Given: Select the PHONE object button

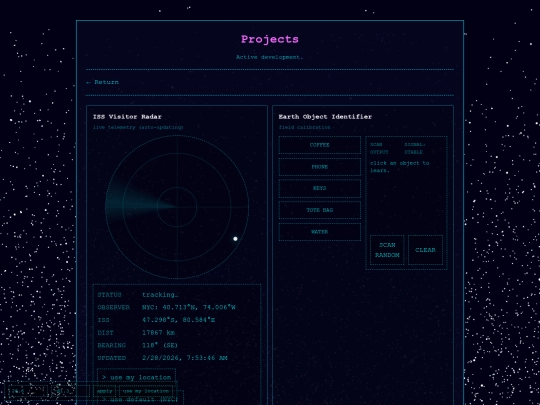Looking at the screenshot, I should [320, 167].
